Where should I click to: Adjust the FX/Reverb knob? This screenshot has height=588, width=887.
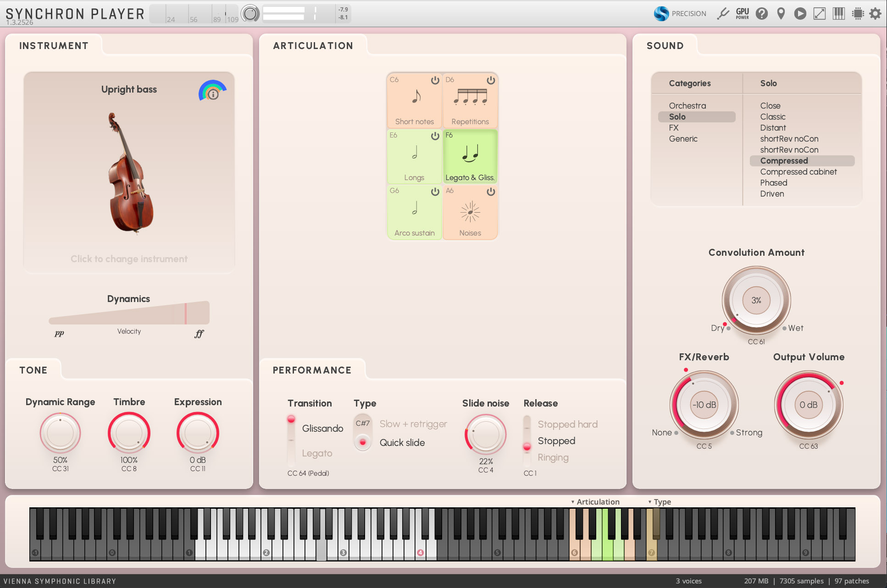click(704, 405)
